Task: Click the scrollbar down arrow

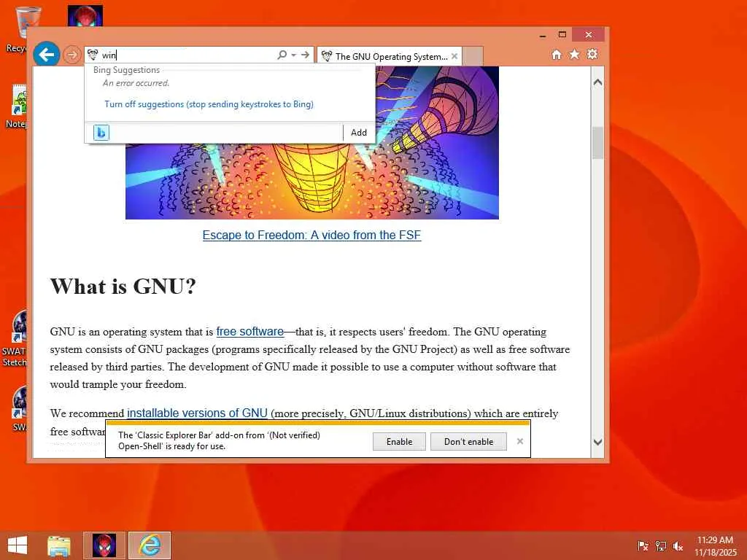Action: 598,443
